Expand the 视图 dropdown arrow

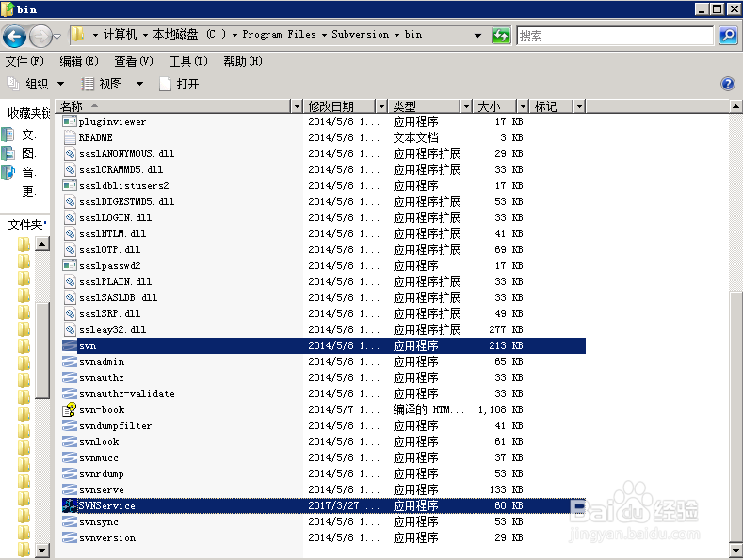click(x=139, y=84)
